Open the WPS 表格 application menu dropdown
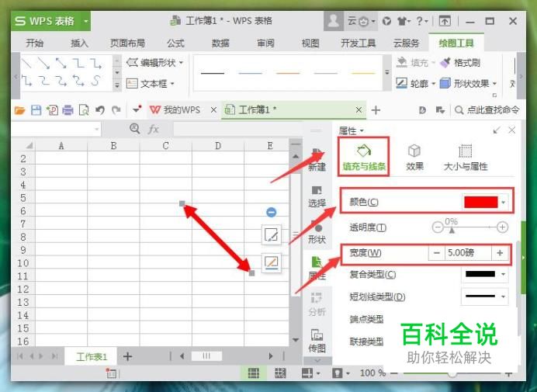The width and height of the screenshot is (537, 392). click(x=86, y=21)
